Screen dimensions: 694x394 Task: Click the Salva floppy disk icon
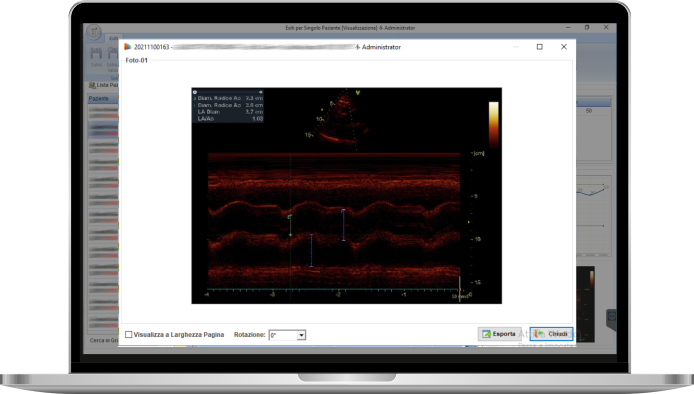[x=96, y=54]
